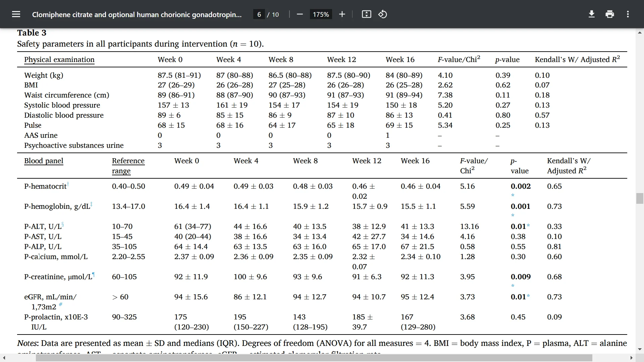The image size is (644, 362).
Task: Click 'Week 16' header in physical examination
Action: [400, 60]
